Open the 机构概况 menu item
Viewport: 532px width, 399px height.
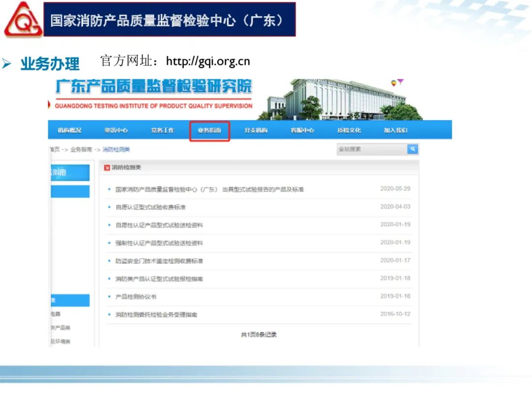69,131
